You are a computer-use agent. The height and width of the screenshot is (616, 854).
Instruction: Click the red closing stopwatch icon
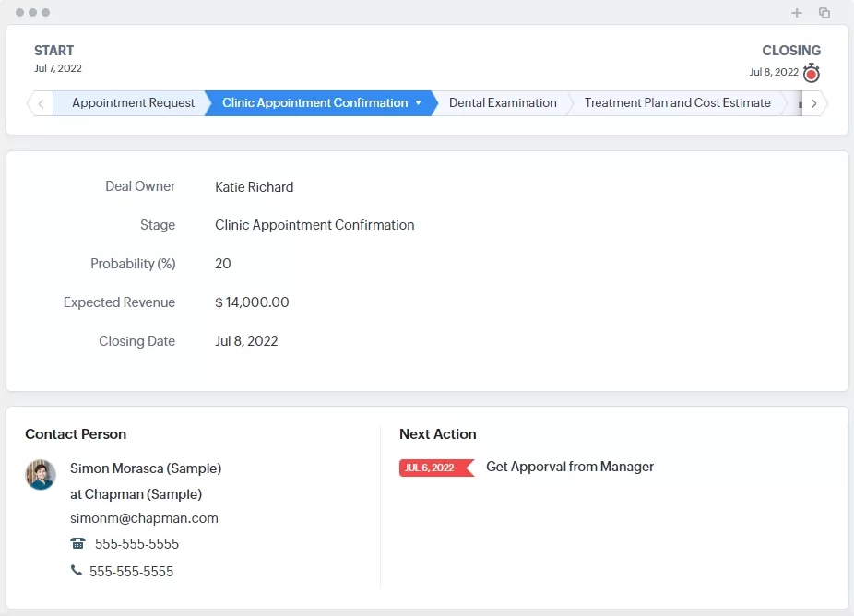[x=811, y=74]
